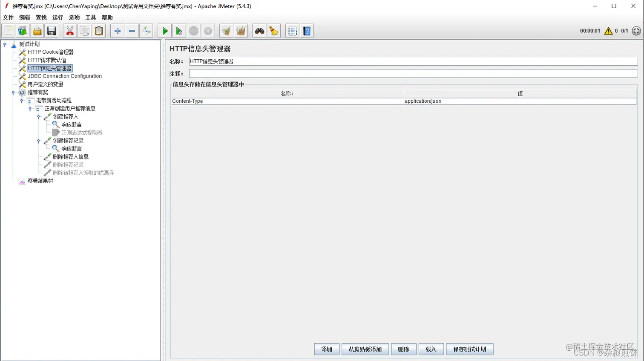Select HTTP请求默认值 in the tree
Image resolution: width=644 pixels, height=361 pixels.
coord(47,60)
